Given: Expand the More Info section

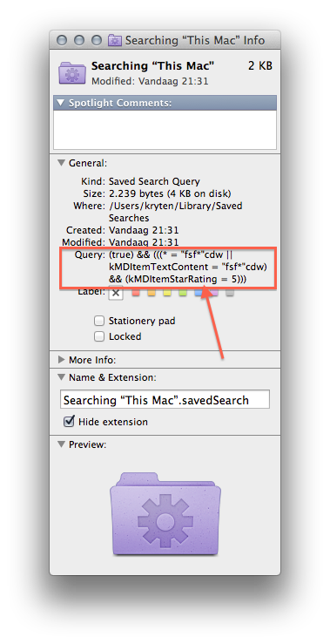Looking at the screenshot, I should coord(61,360).
